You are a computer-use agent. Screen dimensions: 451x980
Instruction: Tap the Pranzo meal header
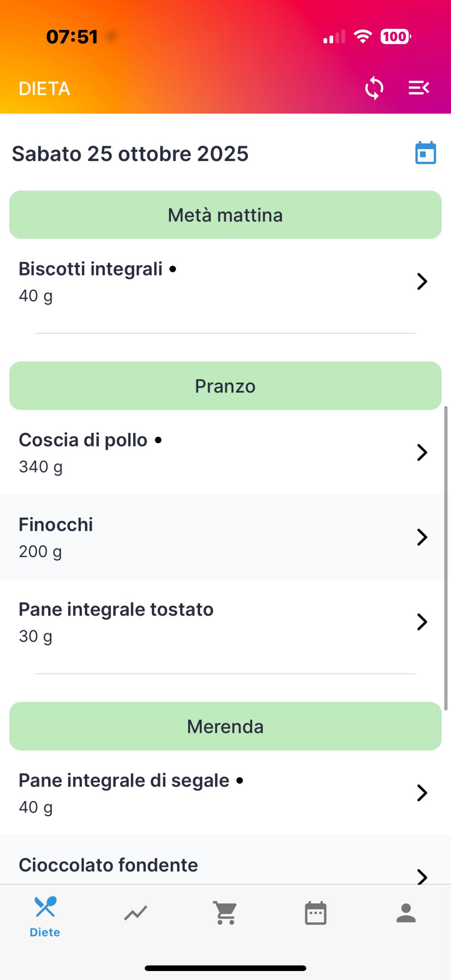click(225, 386)
